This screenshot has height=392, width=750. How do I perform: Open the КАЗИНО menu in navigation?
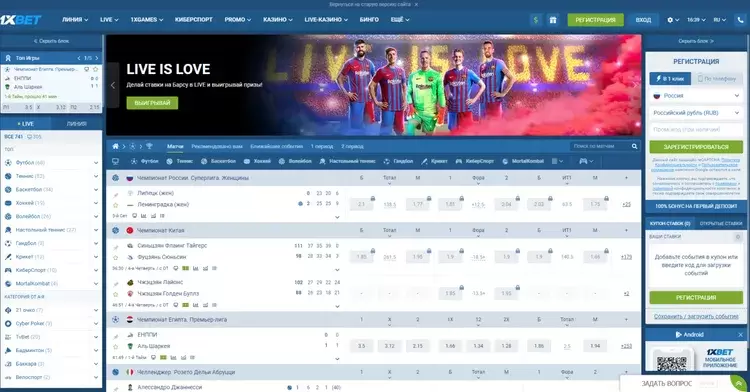click(277, 20)
